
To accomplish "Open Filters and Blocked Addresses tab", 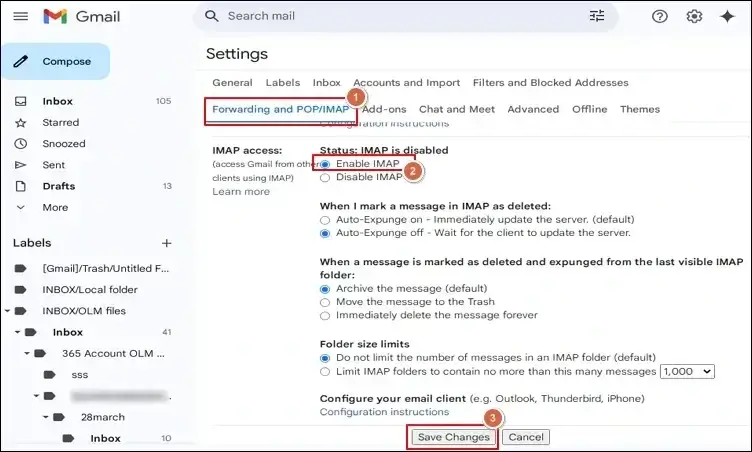I will (551, 83).
